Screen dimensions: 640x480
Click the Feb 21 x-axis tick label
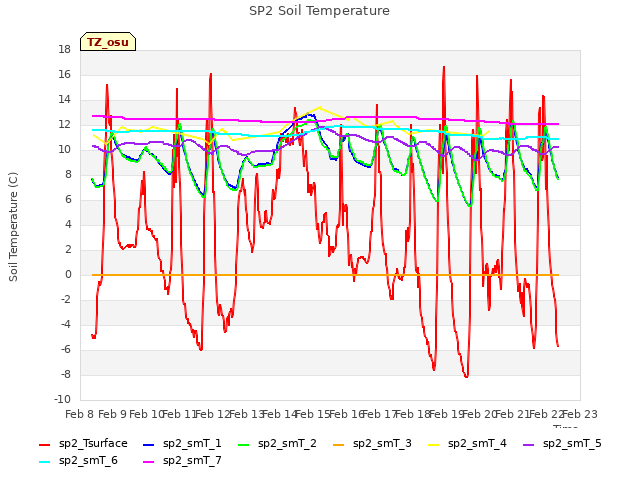pos(512,414)
